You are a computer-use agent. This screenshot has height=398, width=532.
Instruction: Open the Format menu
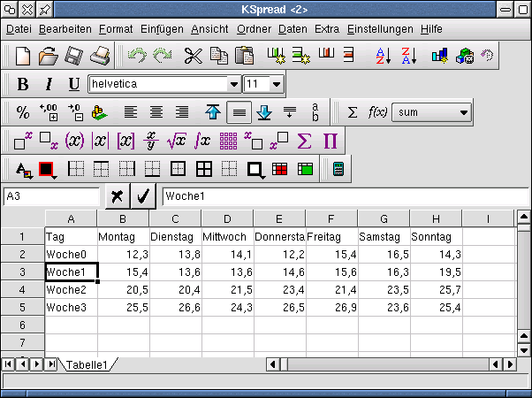pos(116,29)
